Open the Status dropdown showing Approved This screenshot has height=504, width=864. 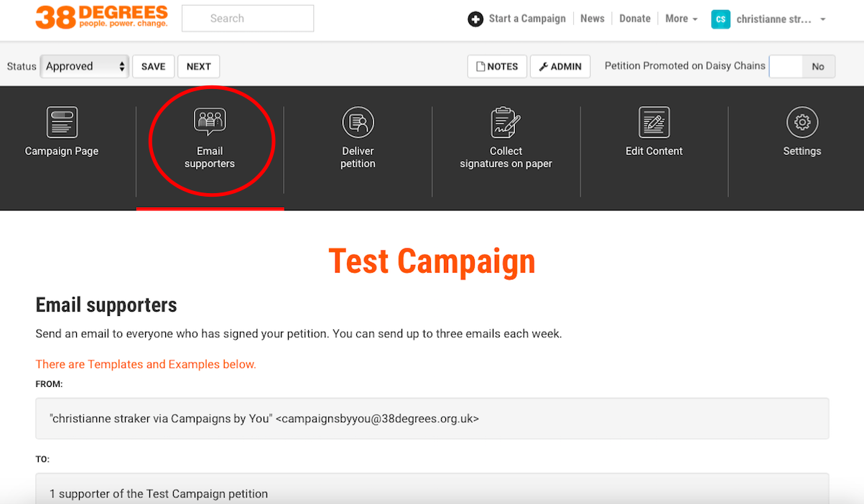[85, 66]
